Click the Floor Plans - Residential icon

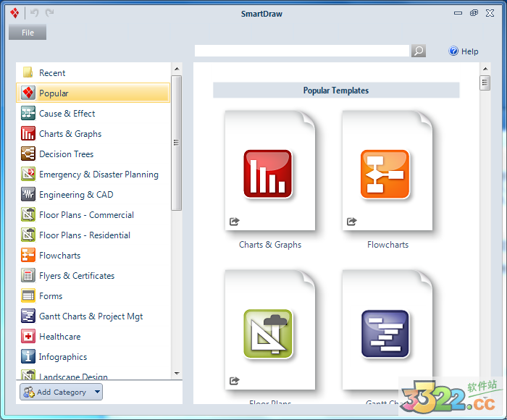coord(28,235)
